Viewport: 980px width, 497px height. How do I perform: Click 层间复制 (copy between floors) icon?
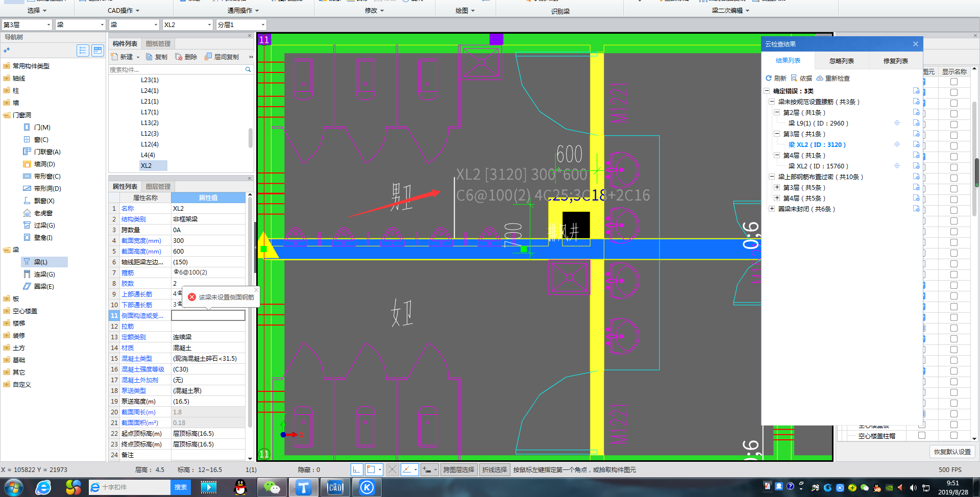(x=208, y=57)
